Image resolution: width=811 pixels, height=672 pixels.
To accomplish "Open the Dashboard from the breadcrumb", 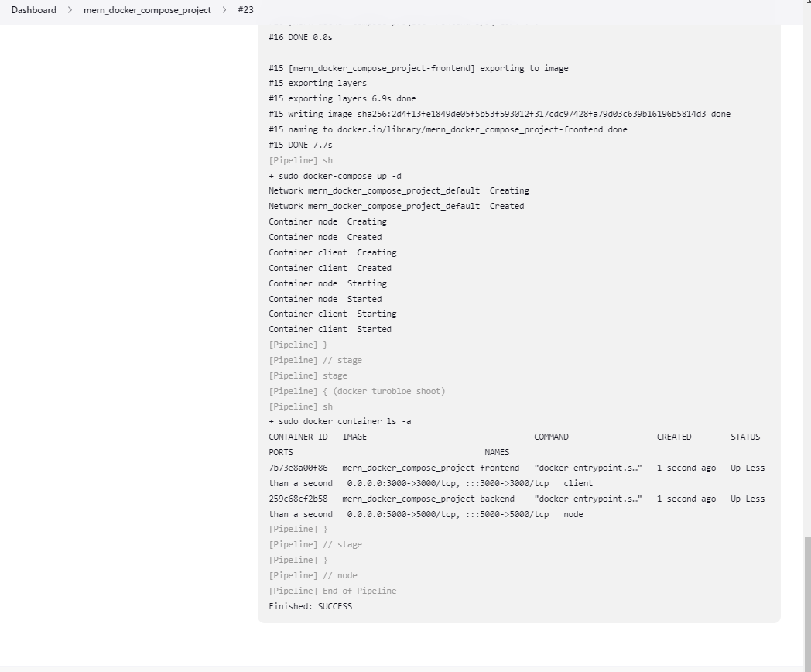I will tap(33, 10).
